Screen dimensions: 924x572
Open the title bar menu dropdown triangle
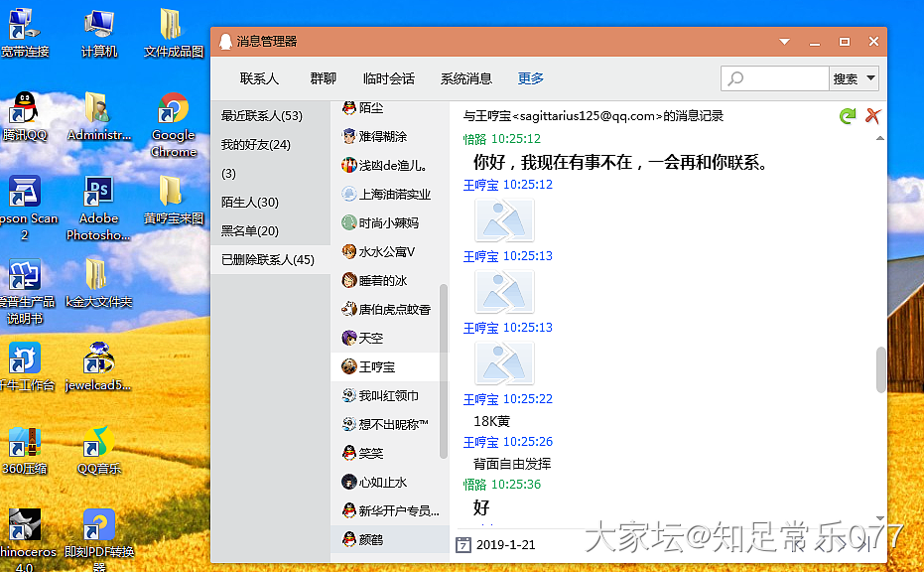pyautogui.click(x=784, y=42)
